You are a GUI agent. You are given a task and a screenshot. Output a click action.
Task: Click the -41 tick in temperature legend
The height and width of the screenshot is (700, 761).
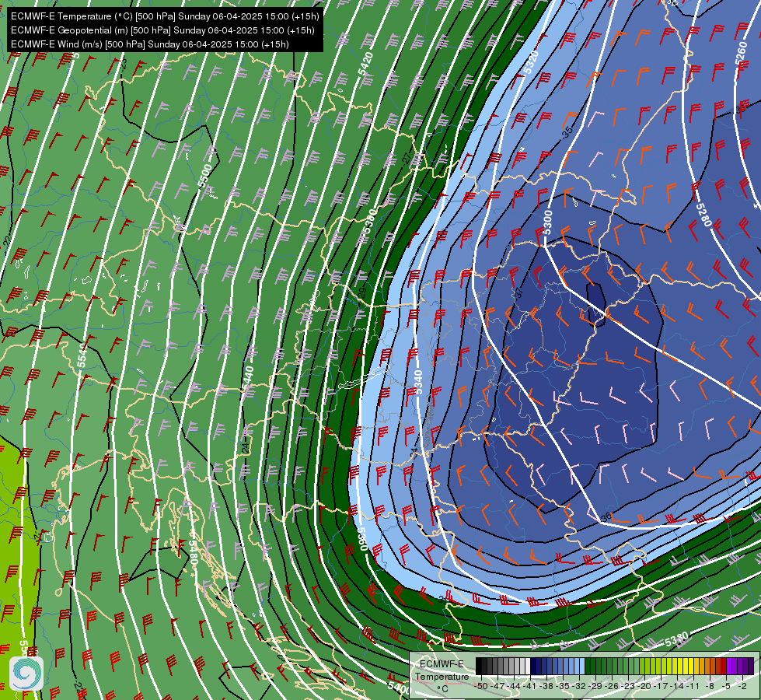pyautogui.click(x=530, y=686)
